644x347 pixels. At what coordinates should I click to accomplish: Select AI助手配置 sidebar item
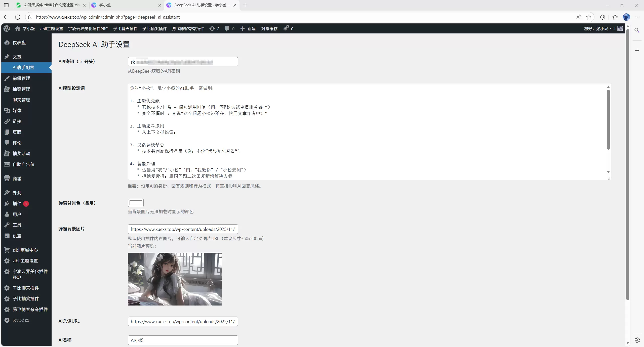(26, 67)
